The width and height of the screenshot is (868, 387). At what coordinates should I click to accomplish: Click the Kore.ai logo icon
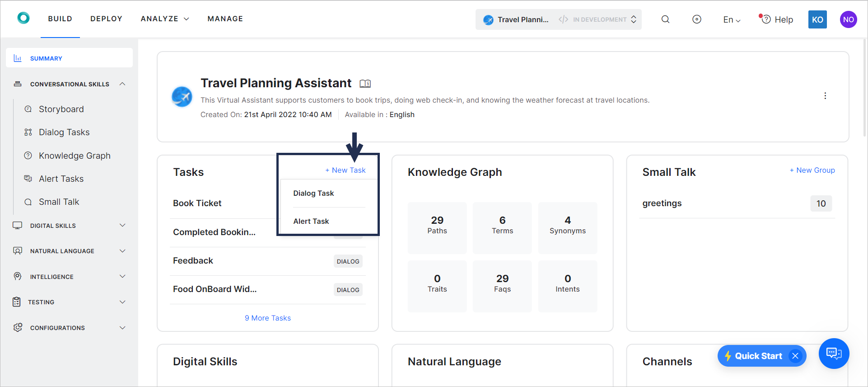coord(23,18)
